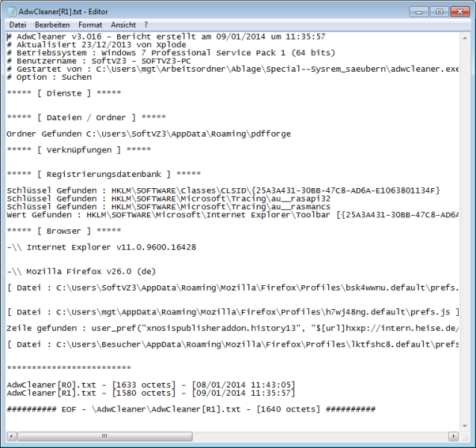This screenshot has height=448, width=476.
Task: Click the 'Internet Explorer v11.0.9600.16428' line
Action: coord(101,247)
